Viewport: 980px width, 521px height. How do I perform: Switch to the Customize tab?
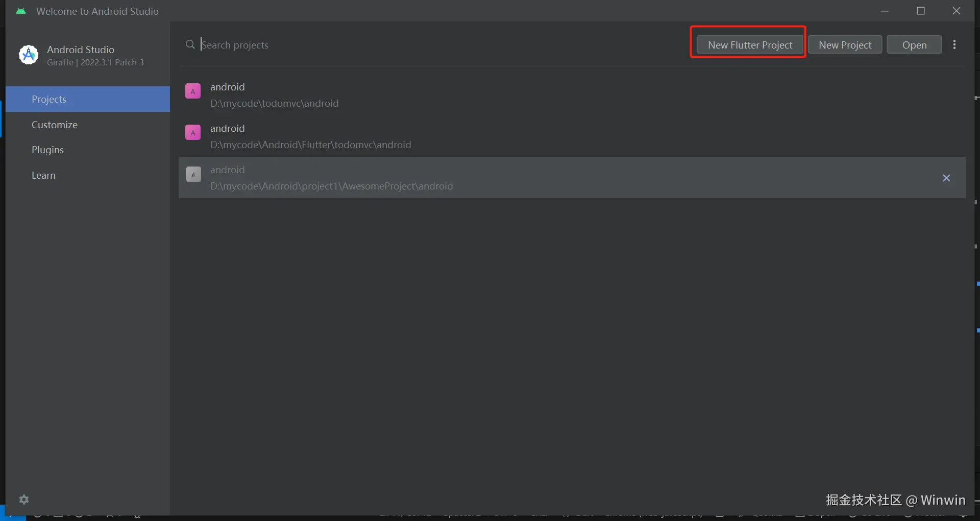coord(88,125)
